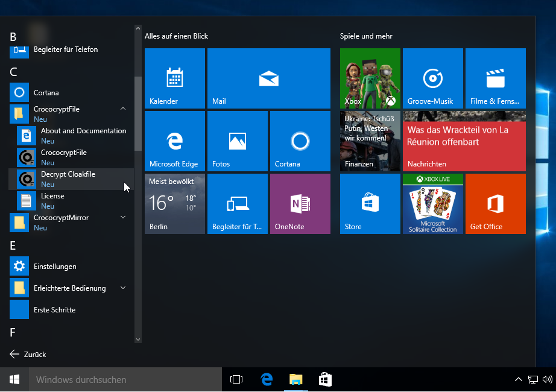
Task: Click the Windows Start button
Action: pyautogui.click(x=14, y=379)
